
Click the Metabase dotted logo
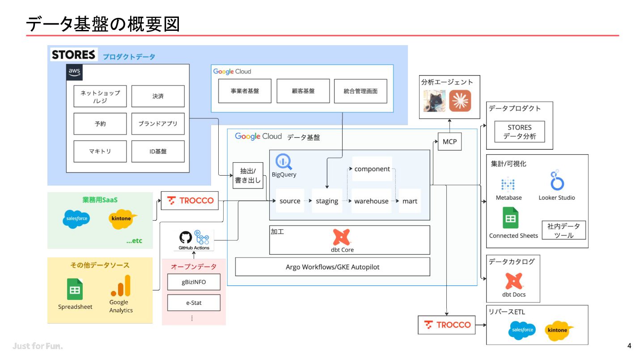tap(508, 185)
